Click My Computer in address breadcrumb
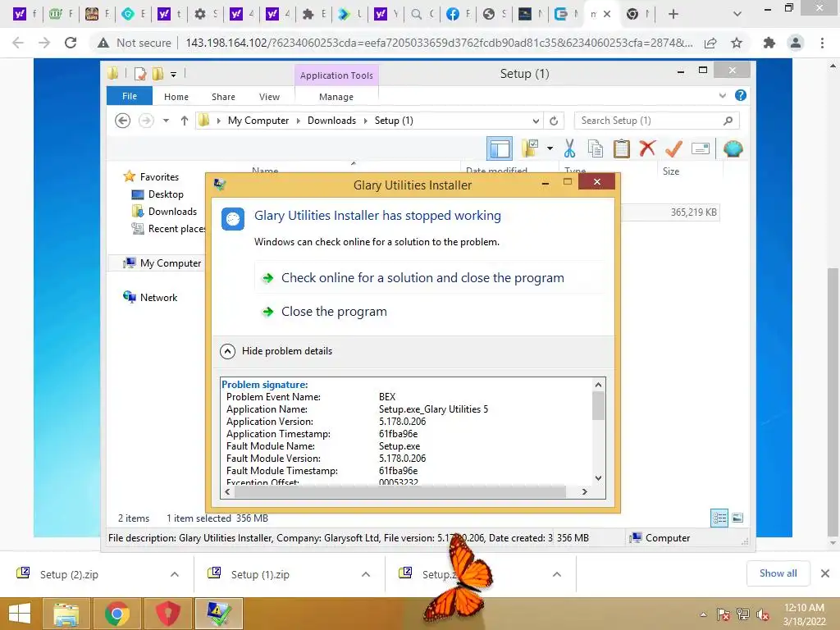840x630 pixels. pos(258,121)
